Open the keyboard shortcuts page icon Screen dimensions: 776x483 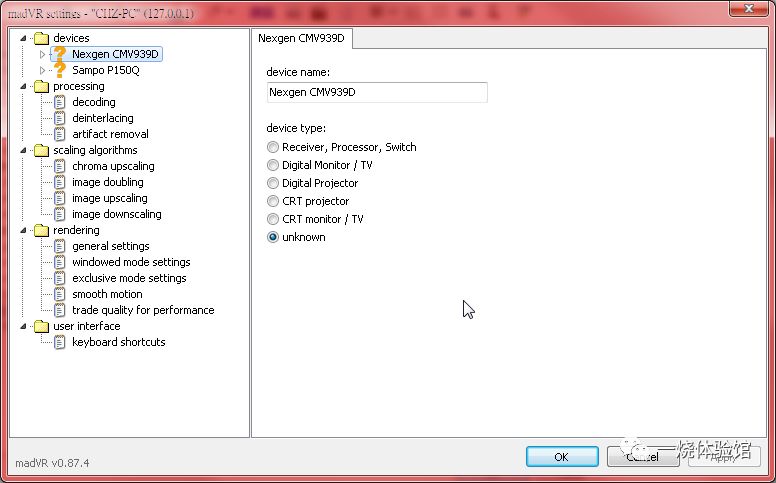coord(59,342)
